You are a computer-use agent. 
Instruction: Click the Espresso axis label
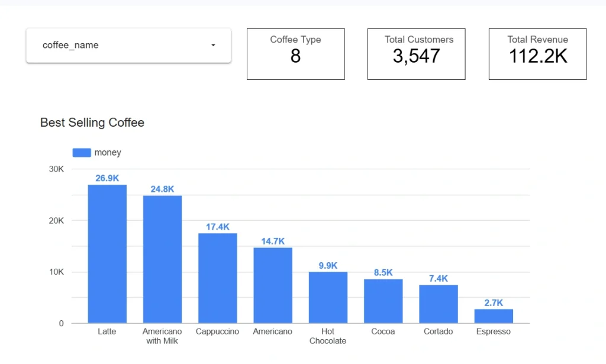[494, 331]
